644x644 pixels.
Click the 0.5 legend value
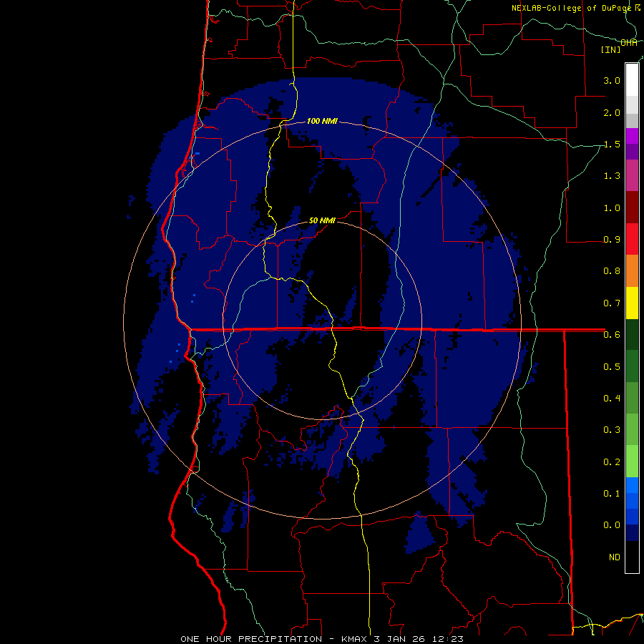[612, 366]
